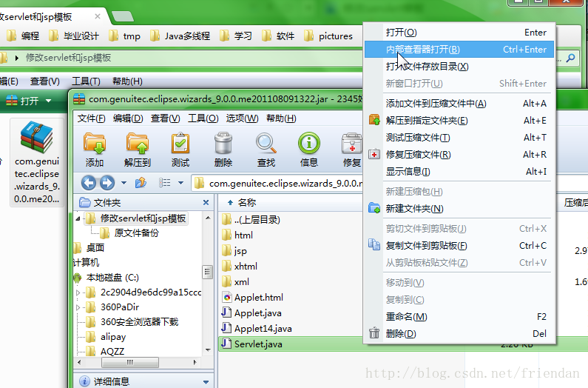Click the up-one-level folder icon
588x388 pixels.
(x=141, y=183)
